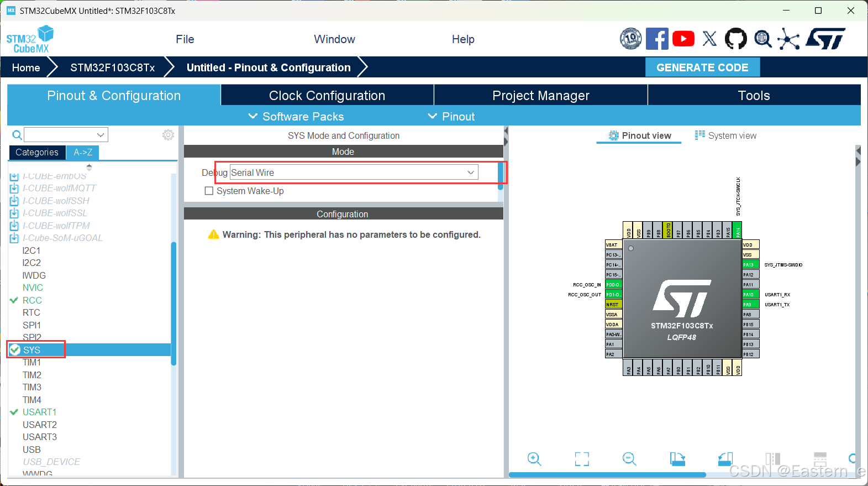This screenshot has width=868, height=486.
Task: Select USART1 in the peripheral list
Action: point(39,412)
